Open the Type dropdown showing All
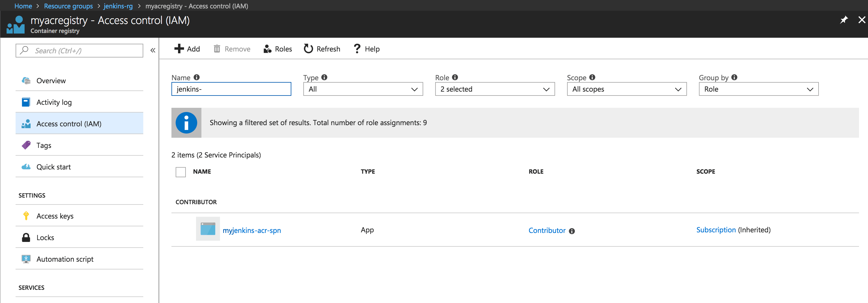Viewport: 868px width, 303px height. pyautogui.click(x=363, y=89)
